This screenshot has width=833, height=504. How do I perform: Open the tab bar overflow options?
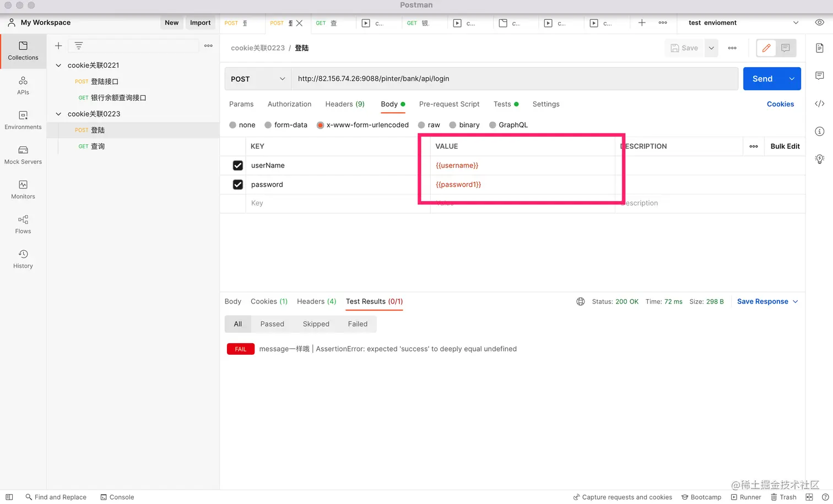click(x=663, y=23)
